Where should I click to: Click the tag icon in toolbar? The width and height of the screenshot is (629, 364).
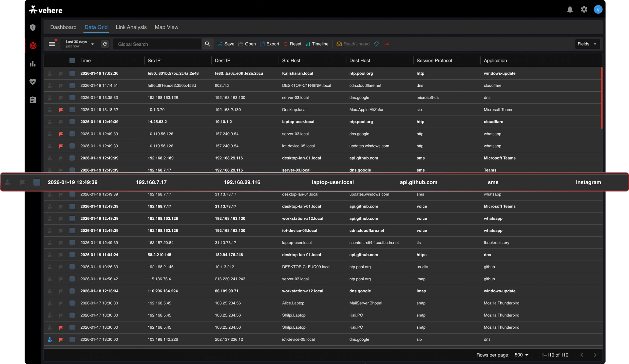click(376, 44)
